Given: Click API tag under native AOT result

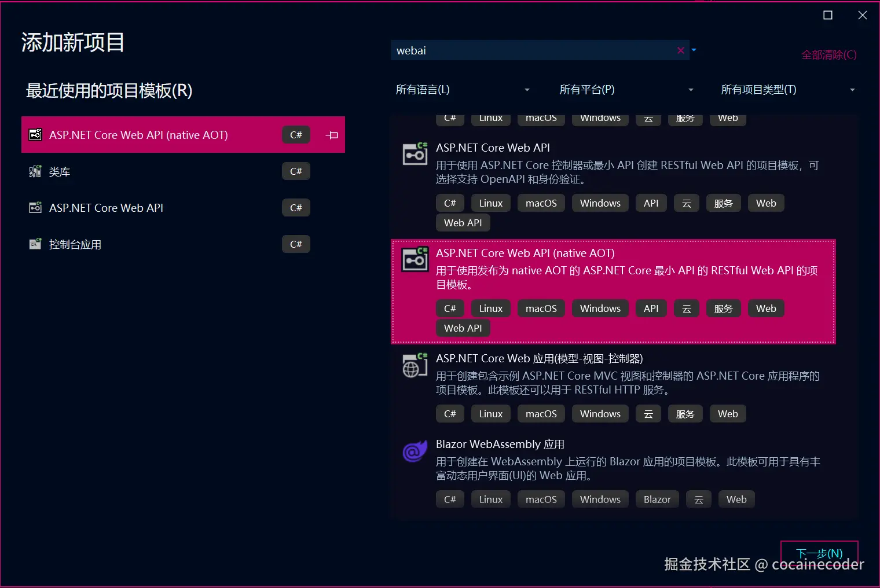Looking at the screenshot, I should [x=651, y=308].
